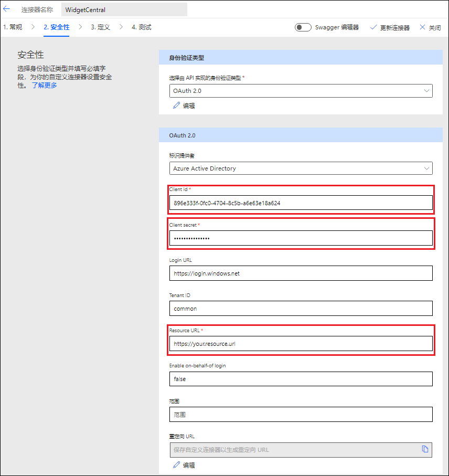Go to the 4. 测试 step

point(142,27)
